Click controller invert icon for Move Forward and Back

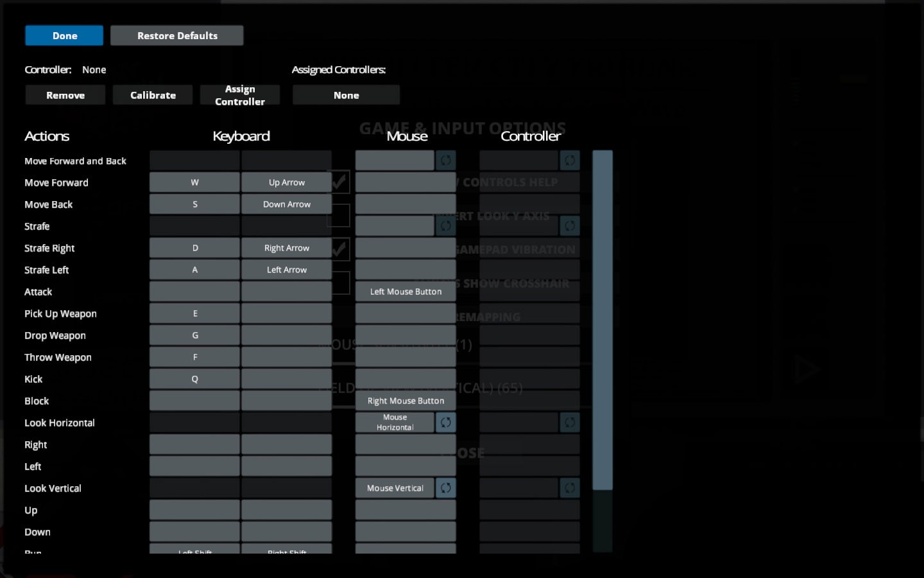(x=569, y=161)
